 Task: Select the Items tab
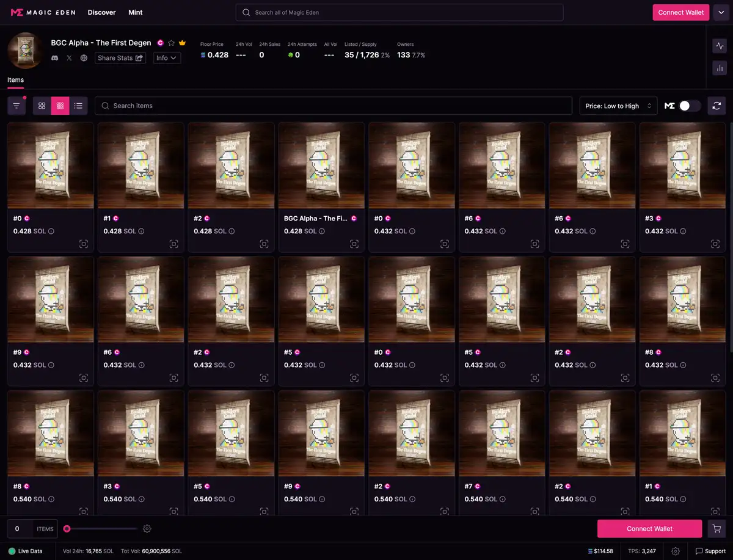[x=16, y=80]
